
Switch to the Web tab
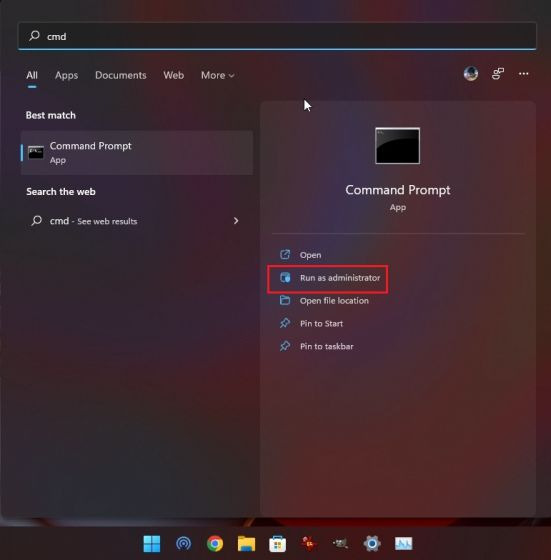pyautogui.click(x=174, y=75)
